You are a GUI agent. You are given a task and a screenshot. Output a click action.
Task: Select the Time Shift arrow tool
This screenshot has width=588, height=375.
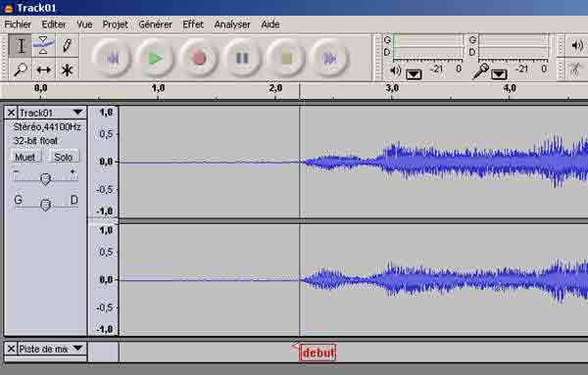coord(43,70)
